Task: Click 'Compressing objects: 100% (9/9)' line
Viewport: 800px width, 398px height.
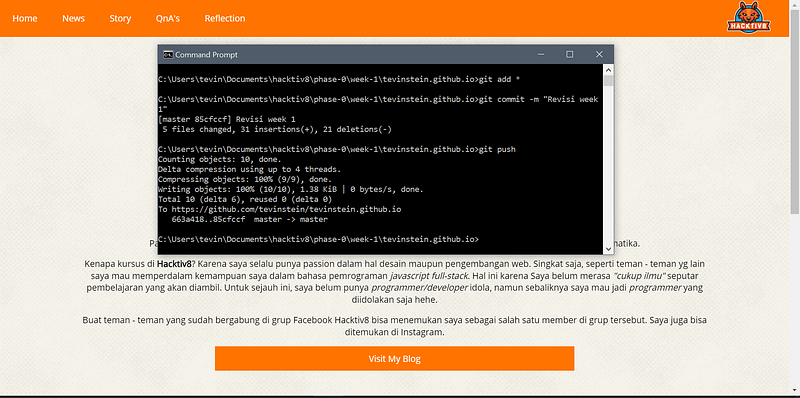Action: click(x=245, y=180)
